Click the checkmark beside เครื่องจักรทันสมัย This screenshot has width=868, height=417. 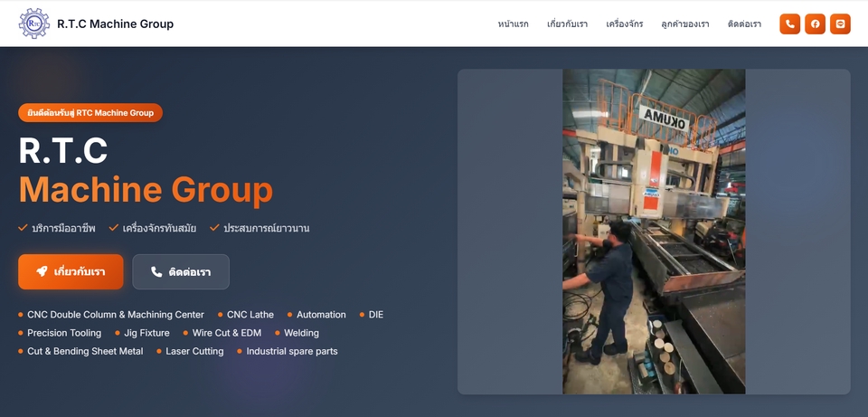114,228
